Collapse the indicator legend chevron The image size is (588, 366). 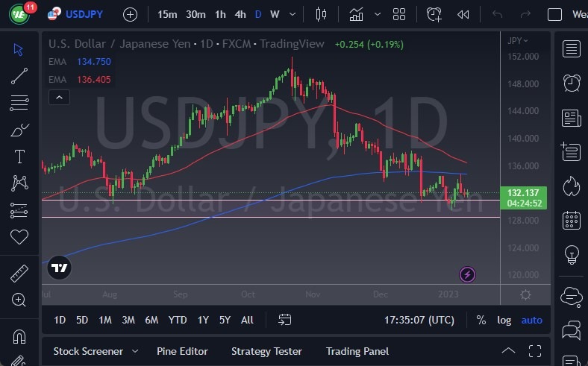59,97
